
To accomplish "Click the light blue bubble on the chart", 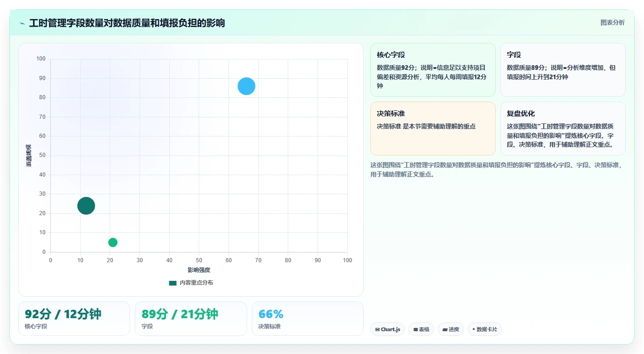I will 246,86.
